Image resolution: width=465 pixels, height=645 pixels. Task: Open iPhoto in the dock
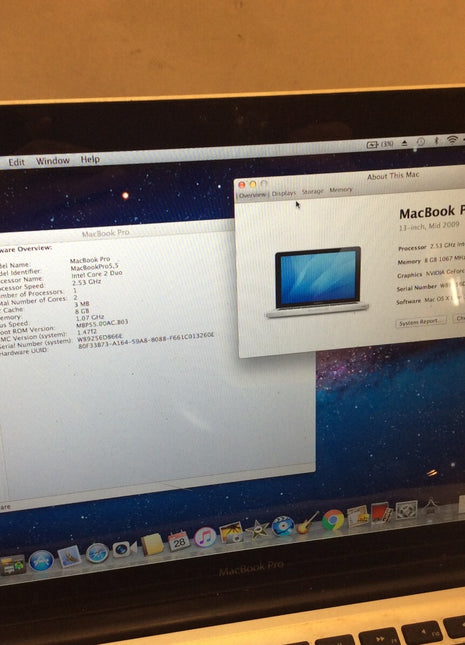coord(231,533)
